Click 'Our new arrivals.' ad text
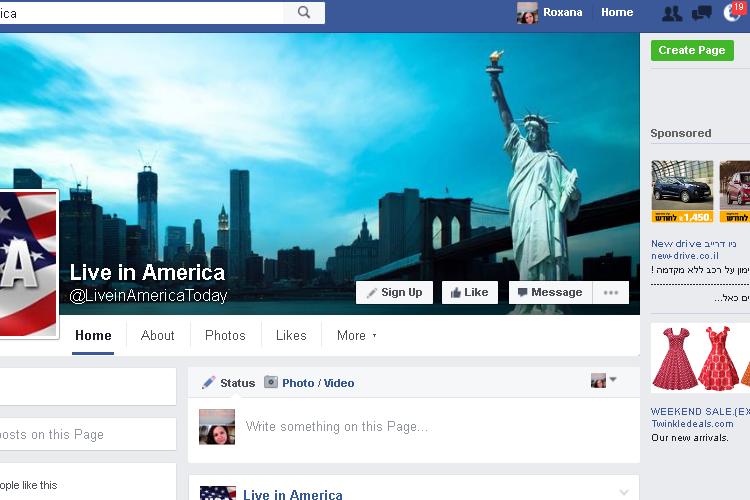The height and width of the screenshot is (500, 750). click(x=690, y=438)
